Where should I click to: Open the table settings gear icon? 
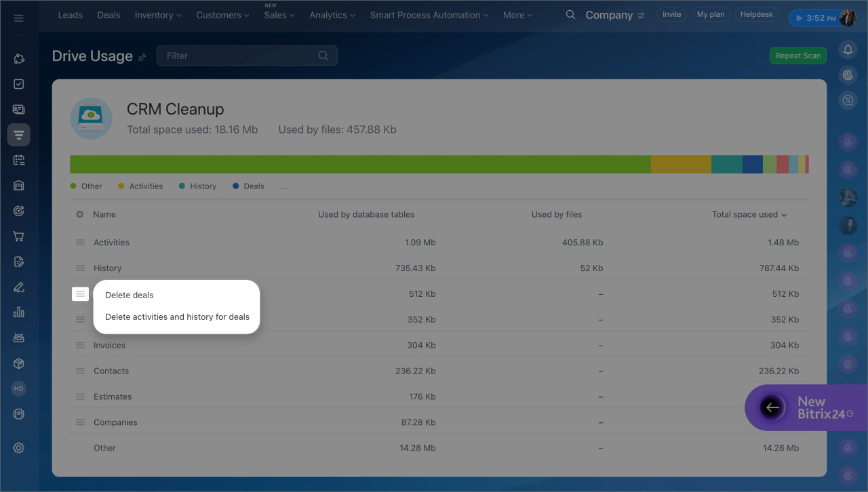click(79, 214)
